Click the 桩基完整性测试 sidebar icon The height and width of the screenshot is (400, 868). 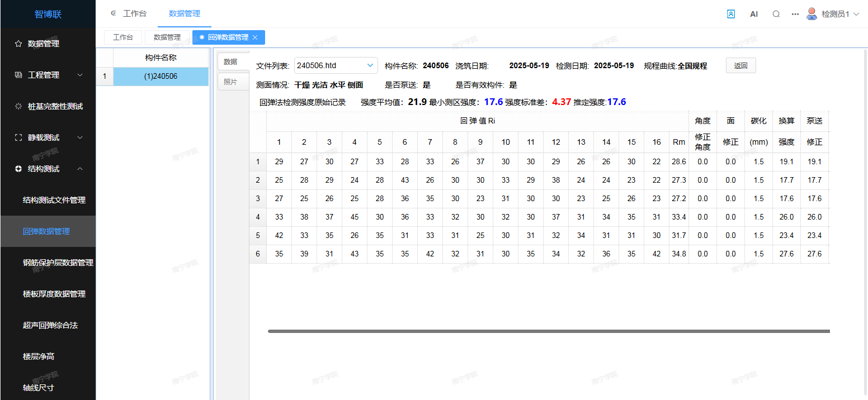18,106
